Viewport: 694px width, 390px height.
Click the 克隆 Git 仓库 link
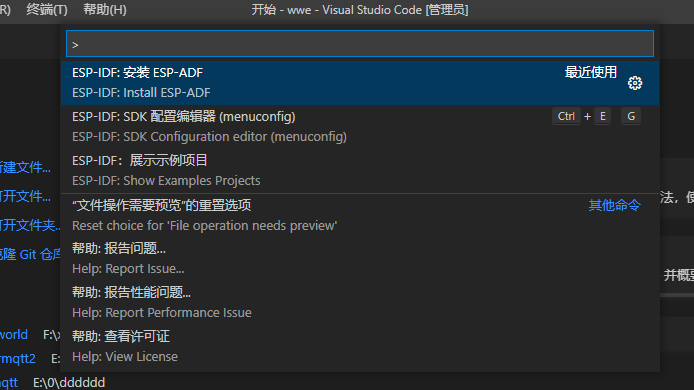30,255
